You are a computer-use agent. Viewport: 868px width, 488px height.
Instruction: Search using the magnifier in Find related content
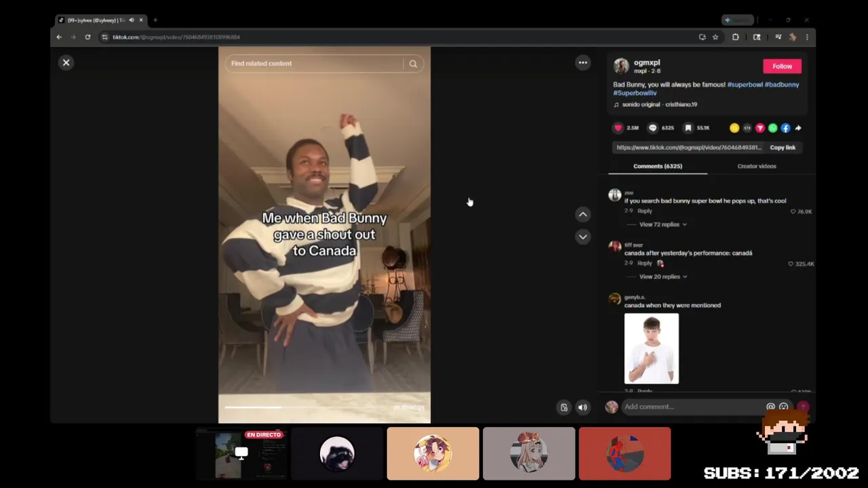(x=413, y=64)
